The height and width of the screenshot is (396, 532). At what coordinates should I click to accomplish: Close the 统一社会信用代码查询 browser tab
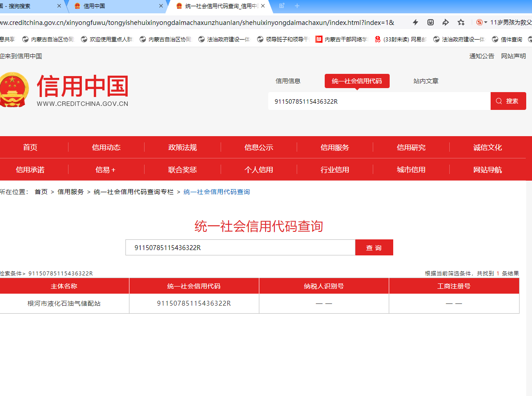point(263,6)
